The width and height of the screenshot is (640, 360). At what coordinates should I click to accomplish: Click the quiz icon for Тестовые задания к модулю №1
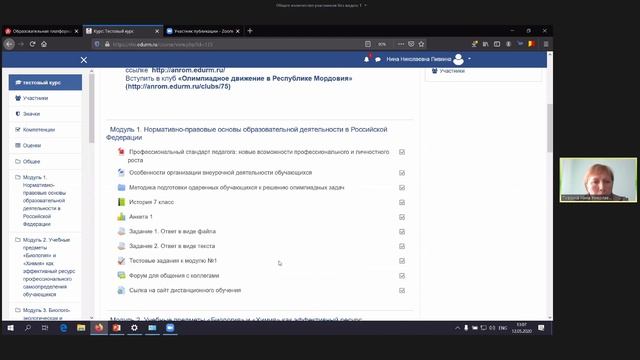pyautogui.click(x=121, y=261)
